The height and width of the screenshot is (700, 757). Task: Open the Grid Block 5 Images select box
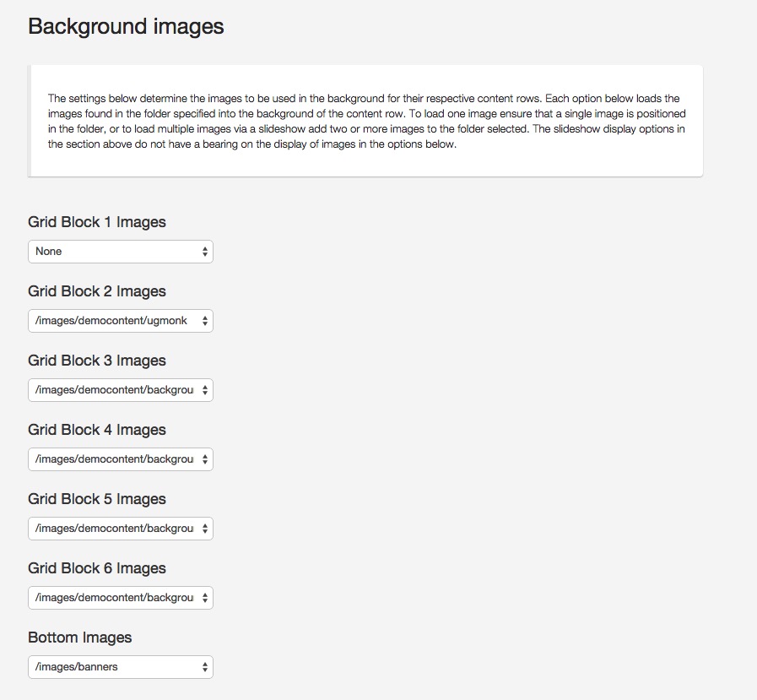point(121,529)
